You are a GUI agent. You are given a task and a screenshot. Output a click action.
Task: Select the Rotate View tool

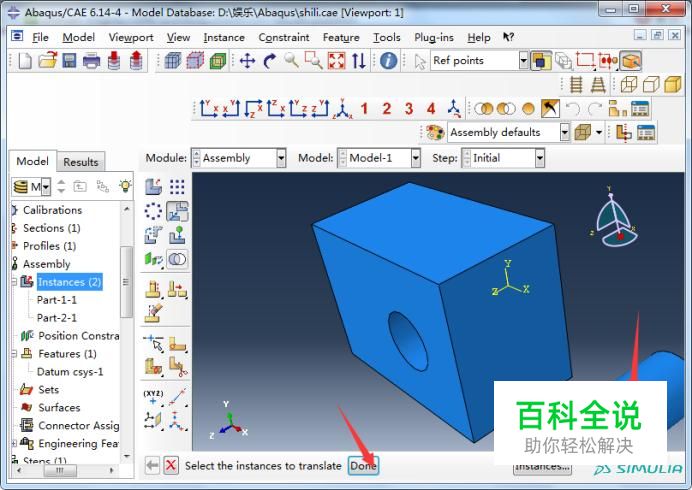coord(270,60)
